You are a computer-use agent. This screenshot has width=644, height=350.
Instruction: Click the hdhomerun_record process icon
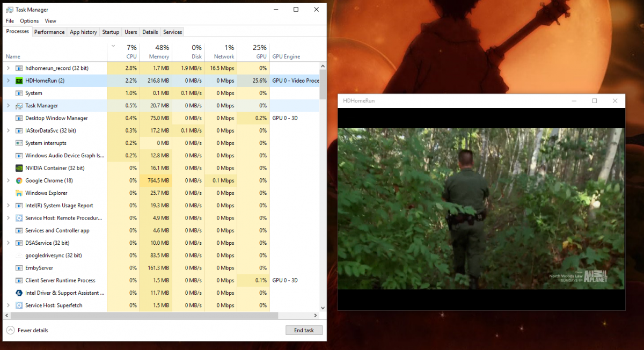pos(19,68)
